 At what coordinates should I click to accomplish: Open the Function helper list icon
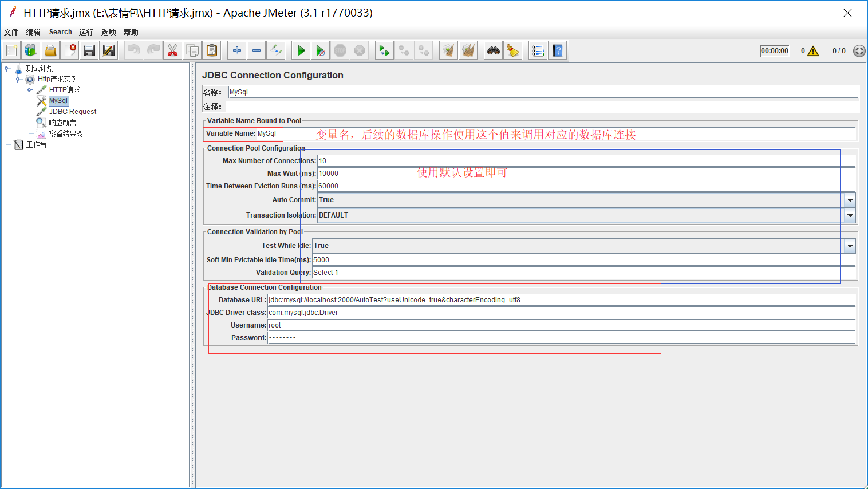click(538, 50)
